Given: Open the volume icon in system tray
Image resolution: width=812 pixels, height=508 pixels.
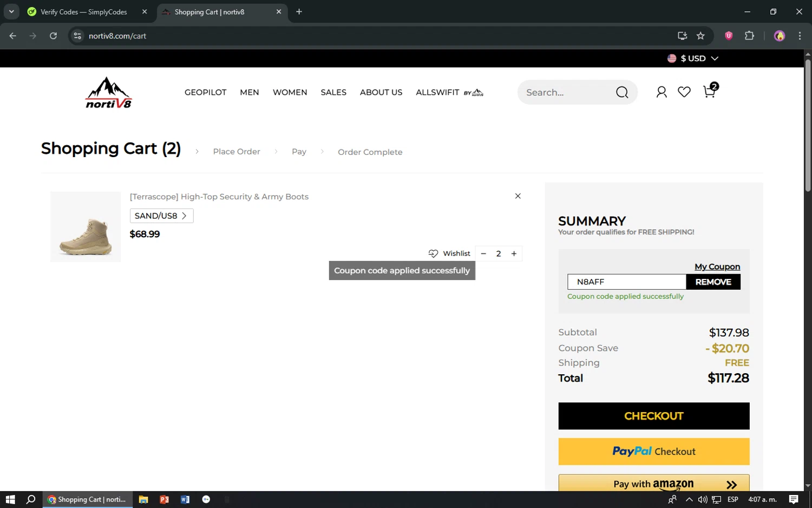Looking at the screenshot, I should tap(703, 499).
